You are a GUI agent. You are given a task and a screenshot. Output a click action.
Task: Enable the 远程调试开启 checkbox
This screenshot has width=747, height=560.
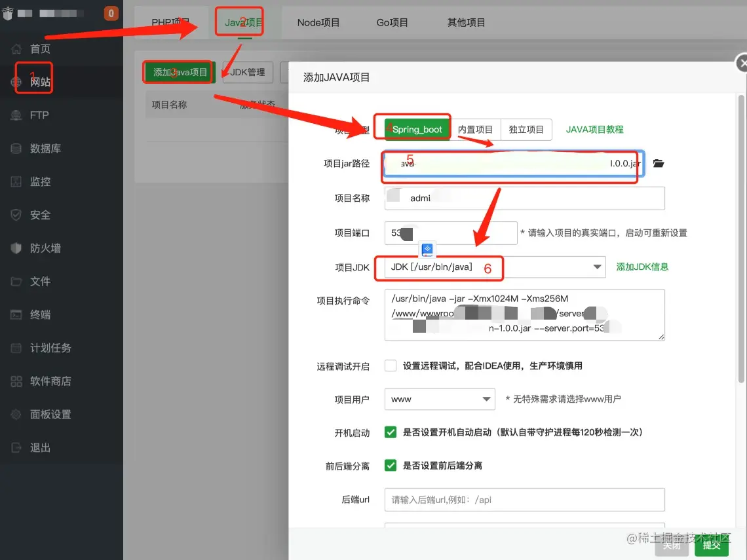[390, 365]
